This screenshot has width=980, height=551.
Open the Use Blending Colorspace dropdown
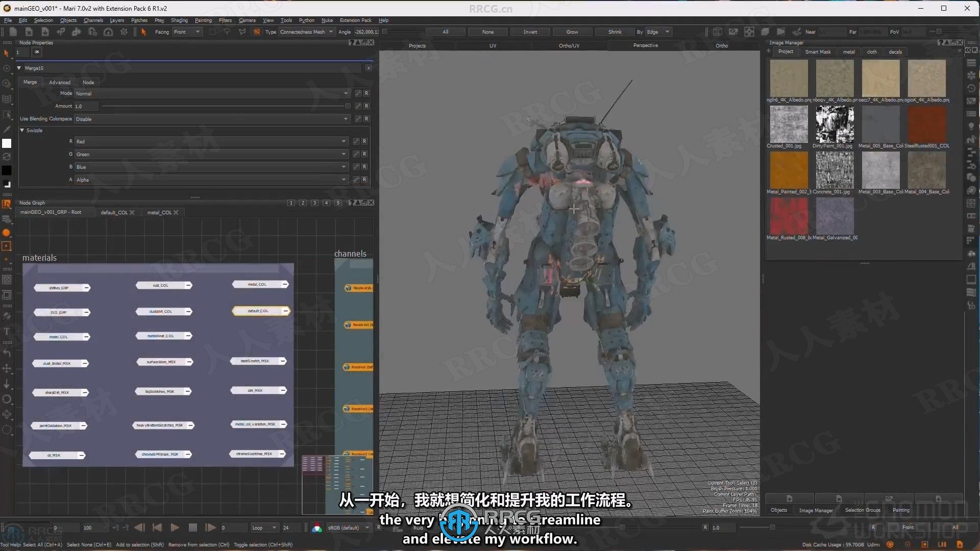[x=212, y=119]
